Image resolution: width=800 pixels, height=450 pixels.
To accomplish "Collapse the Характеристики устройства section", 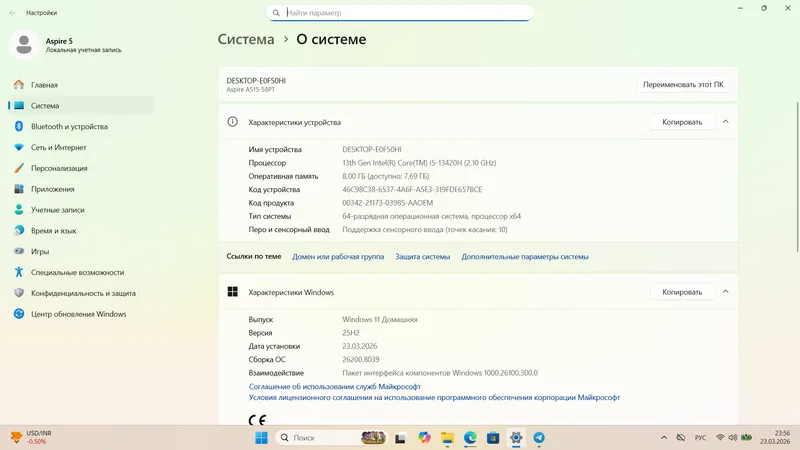I will [726, 122].
